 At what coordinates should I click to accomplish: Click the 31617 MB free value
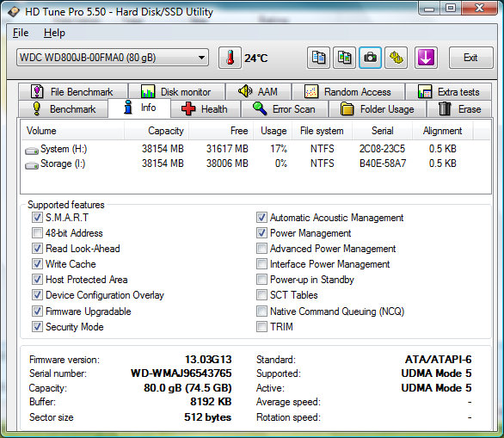[227, 149]
